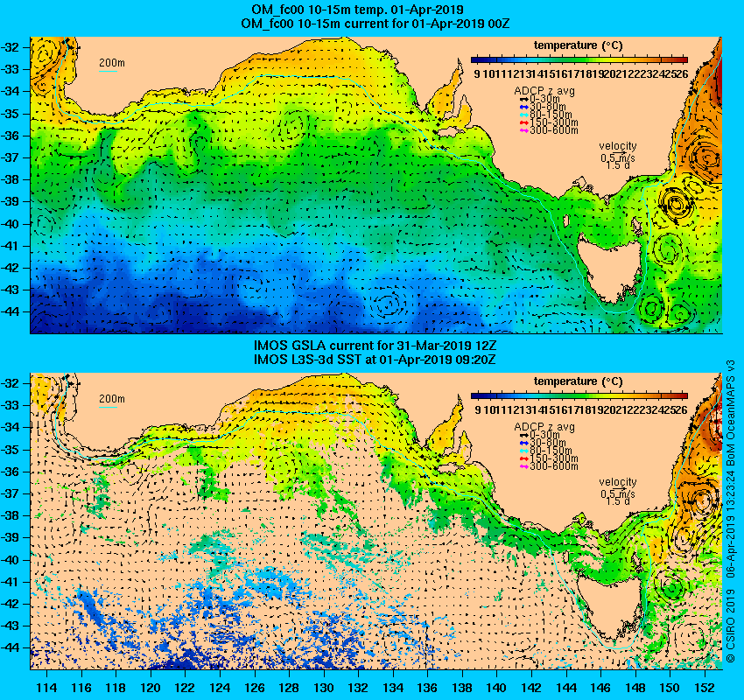
Task: Click the -38 latitude label on top map
Action: pos(10,179)
